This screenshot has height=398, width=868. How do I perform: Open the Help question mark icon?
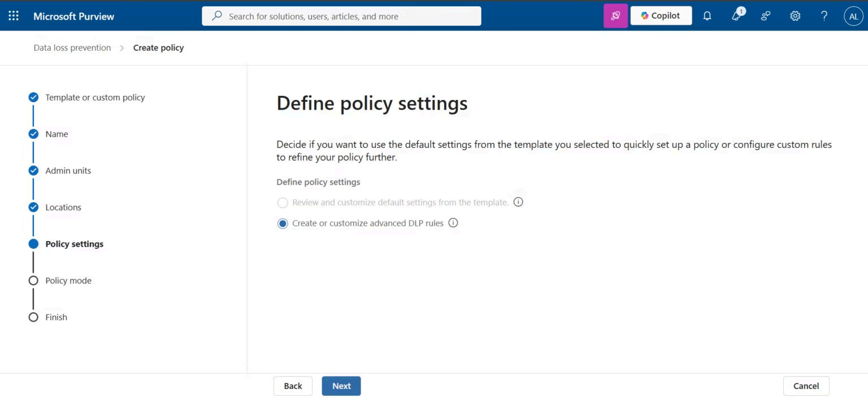click(824, 16)
